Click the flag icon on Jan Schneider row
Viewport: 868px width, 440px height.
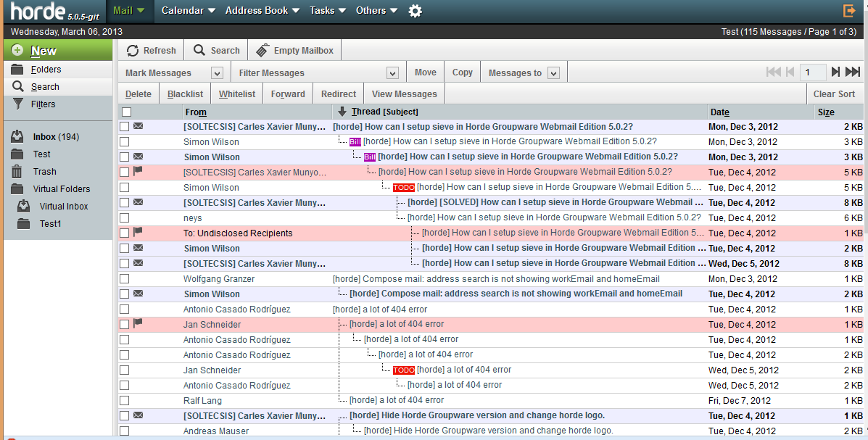(138, 323)
